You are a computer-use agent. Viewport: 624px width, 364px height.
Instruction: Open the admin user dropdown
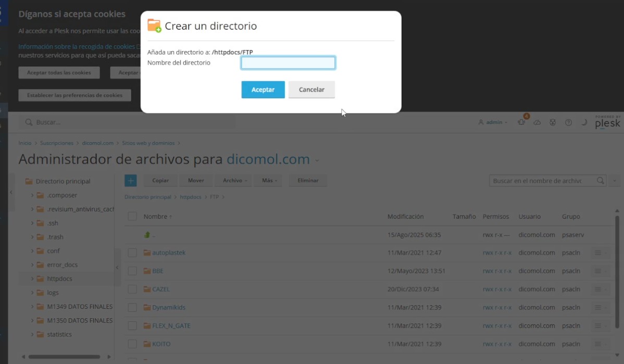click(493, 122)
